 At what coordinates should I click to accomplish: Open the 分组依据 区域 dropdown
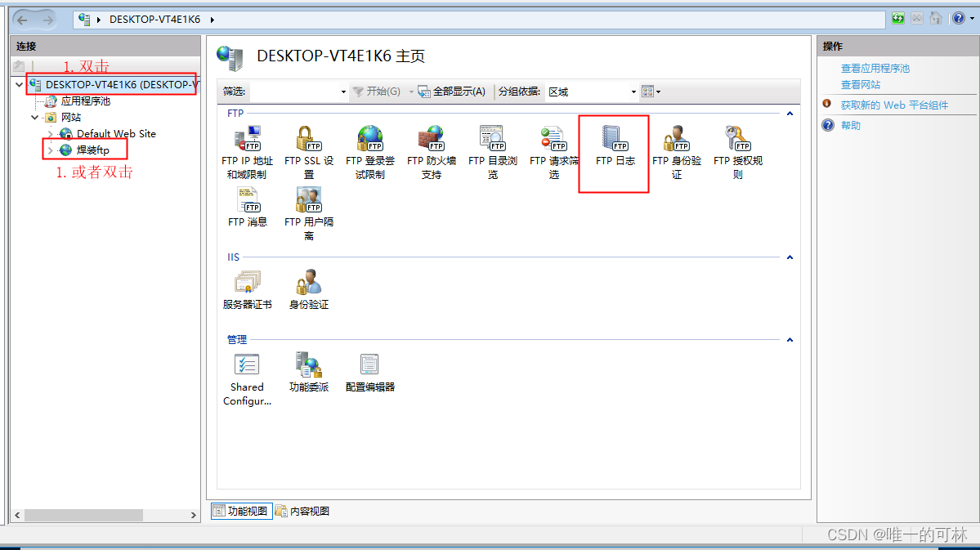[633, 92]
